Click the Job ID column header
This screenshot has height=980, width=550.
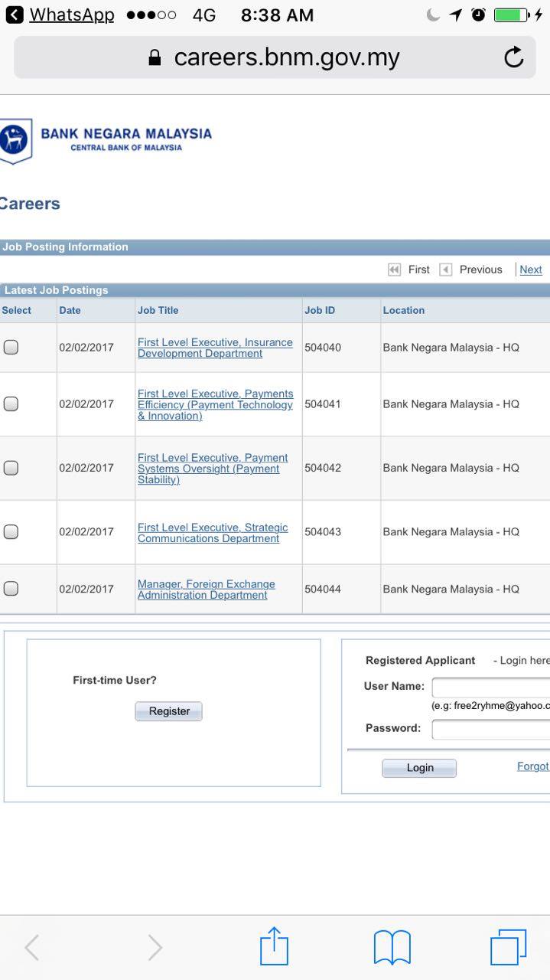click(320, 310)
